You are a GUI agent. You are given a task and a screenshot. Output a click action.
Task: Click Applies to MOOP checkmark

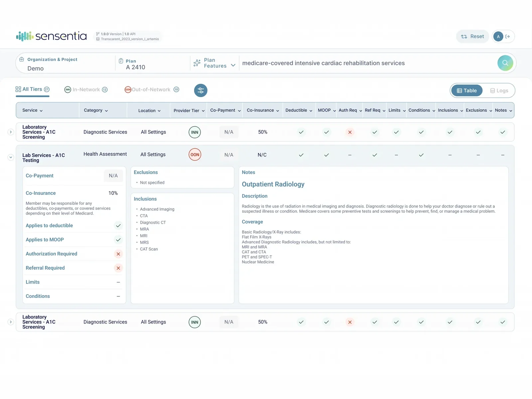click(118, 240)
